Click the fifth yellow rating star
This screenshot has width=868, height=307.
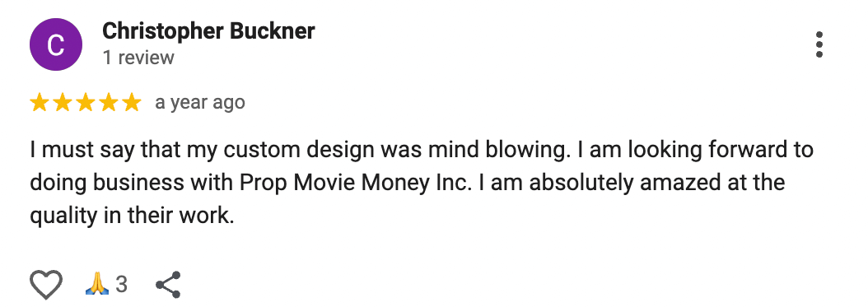pyautogui.click(x=131, y=103)
